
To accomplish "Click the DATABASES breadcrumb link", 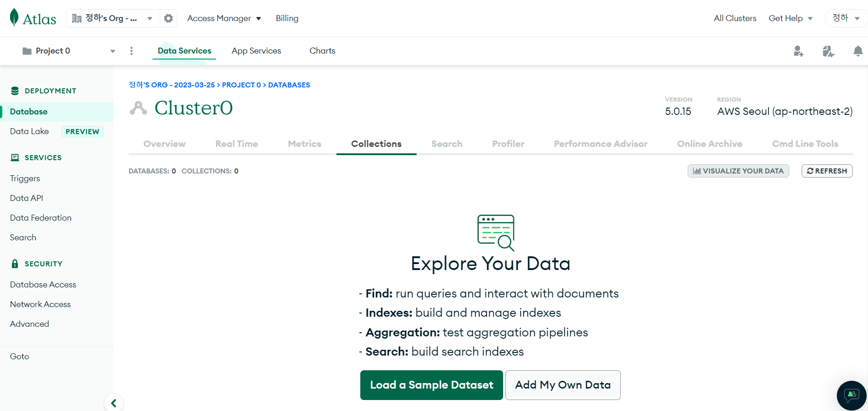I will click(289, 85).
